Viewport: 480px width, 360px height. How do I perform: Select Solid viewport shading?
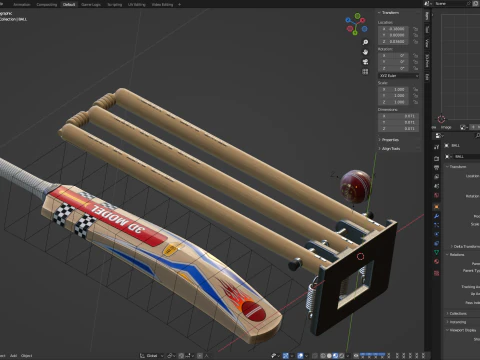click(x=329, y=356)
